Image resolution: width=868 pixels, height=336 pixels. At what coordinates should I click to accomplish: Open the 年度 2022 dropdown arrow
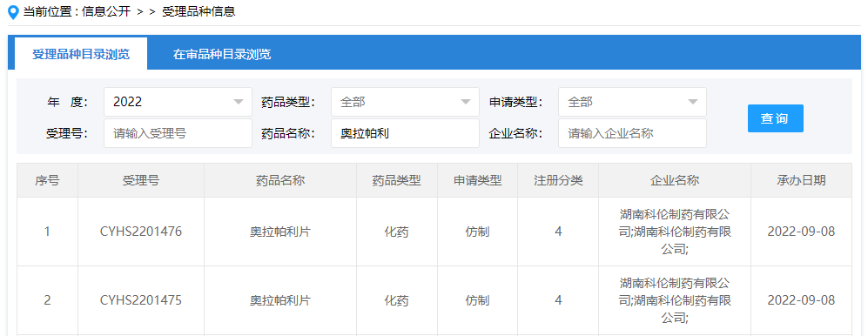coord(239,102)
